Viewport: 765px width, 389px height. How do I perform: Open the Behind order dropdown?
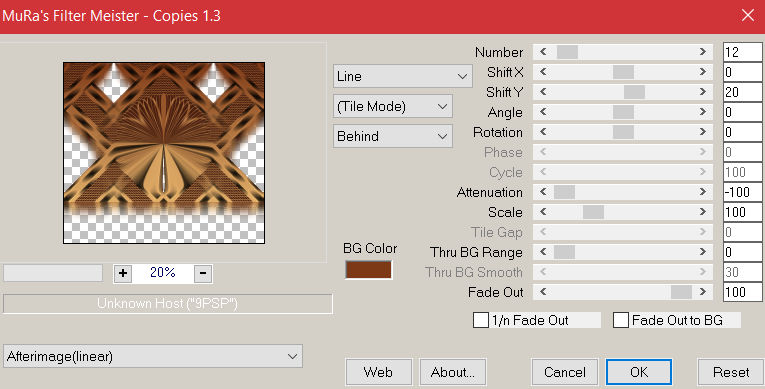[393, 136]
